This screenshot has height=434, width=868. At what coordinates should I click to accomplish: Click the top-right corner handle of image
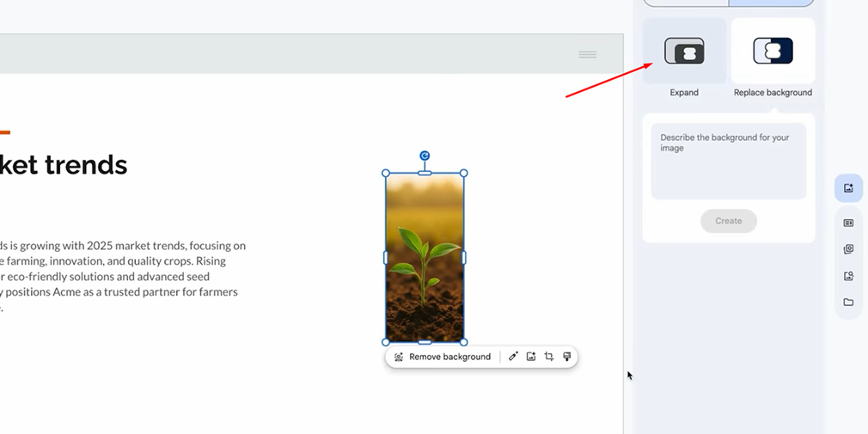coord(464,174)
